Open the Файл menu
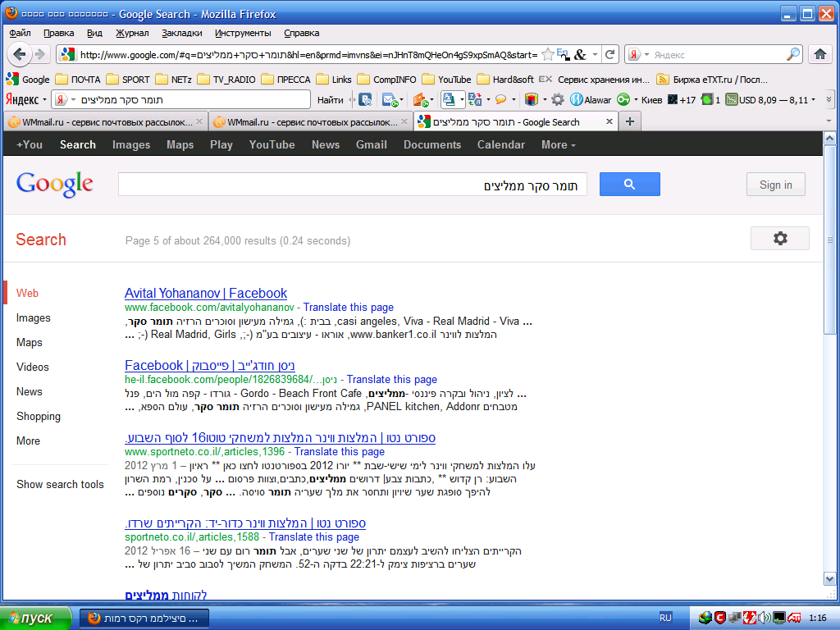 point(20,33)
